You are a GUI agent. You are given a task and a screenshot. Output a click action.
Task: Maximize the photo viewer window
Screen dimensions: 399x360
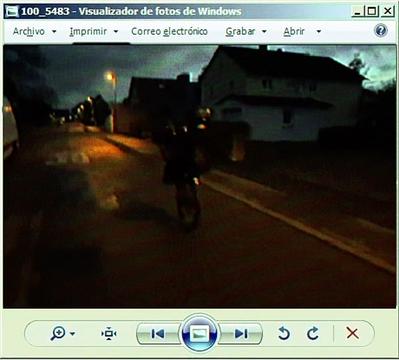click(372, 12)
